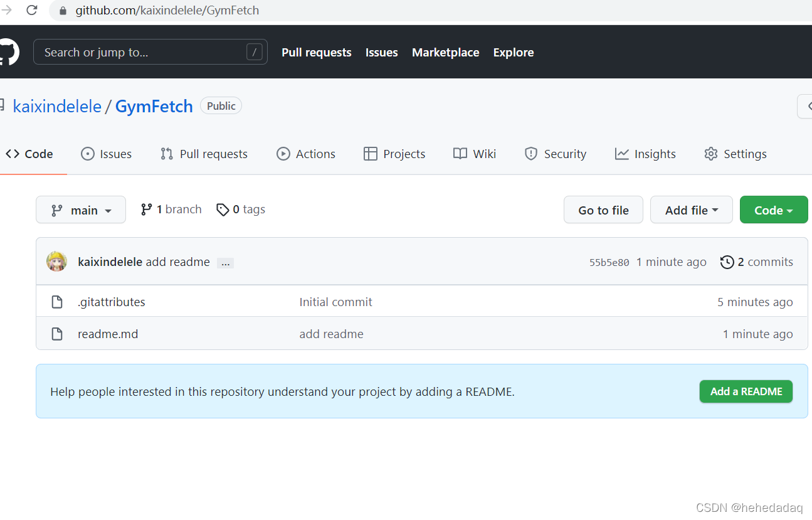812x520 pixels.
Task: Open Pull requests in the top GitHub header
Action: (x=317, y=53)
